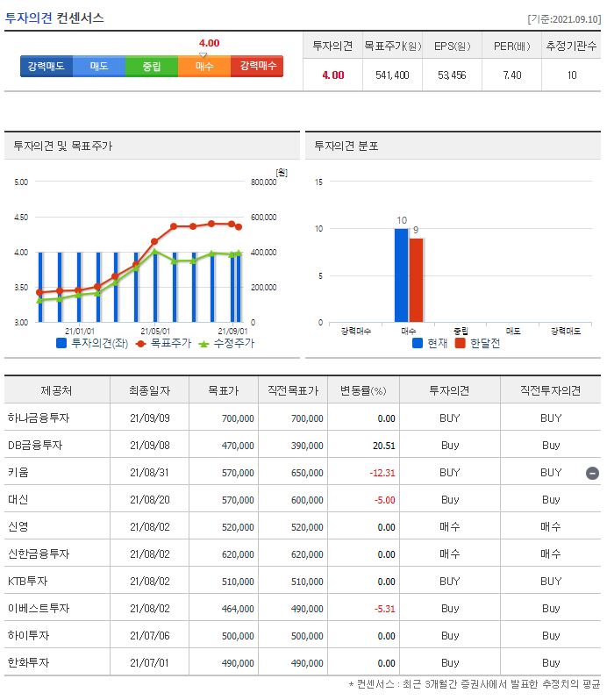Toggle the 한달전 legend red square

point(461,343)
